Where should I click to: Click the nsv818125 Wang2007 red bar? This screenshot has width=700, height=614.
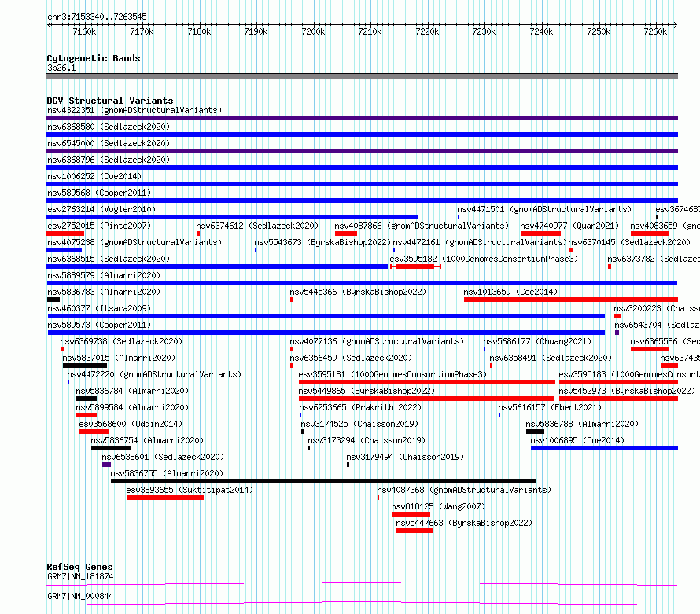click(x=411, y=514)
